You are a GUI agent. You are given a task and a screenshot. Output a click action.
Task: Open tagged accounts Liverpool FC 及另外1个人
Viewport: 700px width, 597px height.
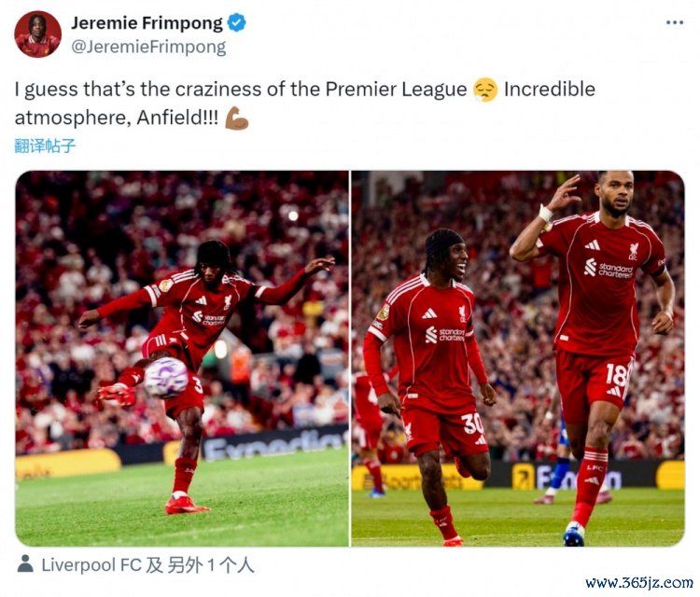coord(147,565)
